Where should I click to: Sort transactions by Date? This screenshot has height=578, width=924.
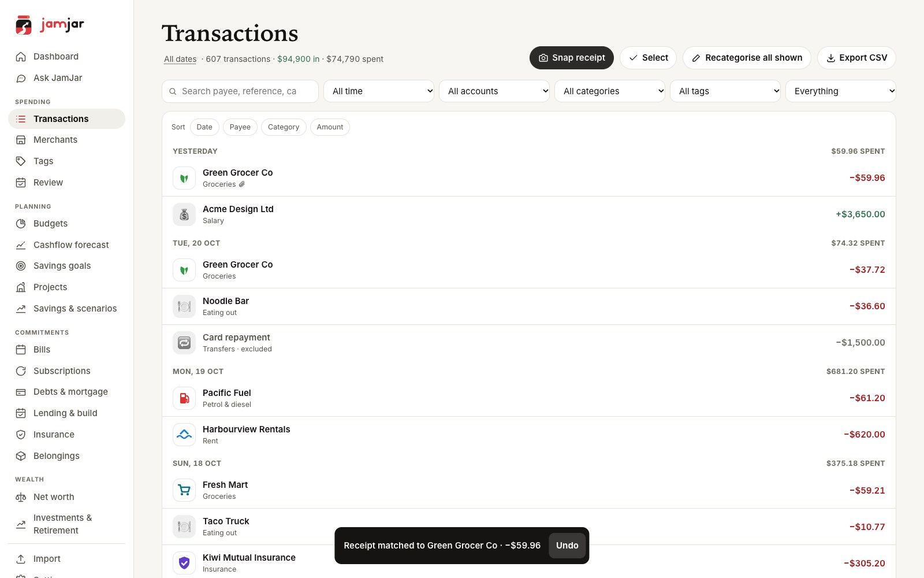pyautogui.click(x=204, y=127)
